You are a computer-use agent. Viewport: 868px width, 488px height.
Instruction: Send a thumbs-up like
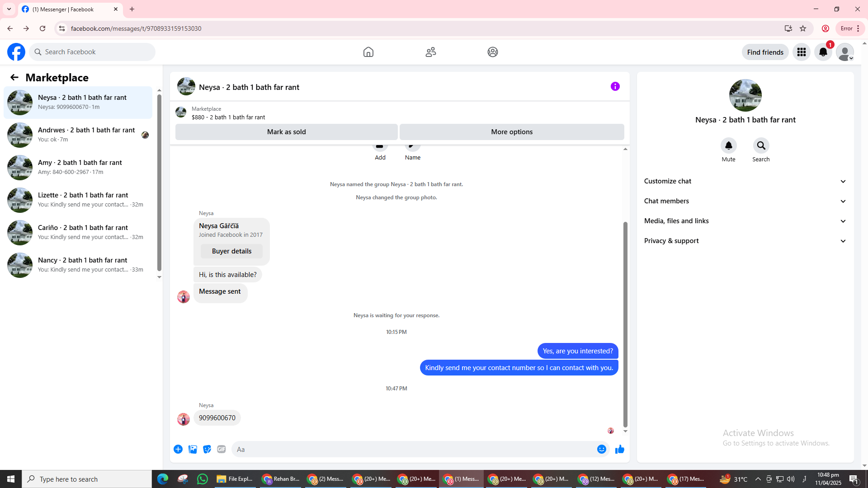click(x=620, y=449)
